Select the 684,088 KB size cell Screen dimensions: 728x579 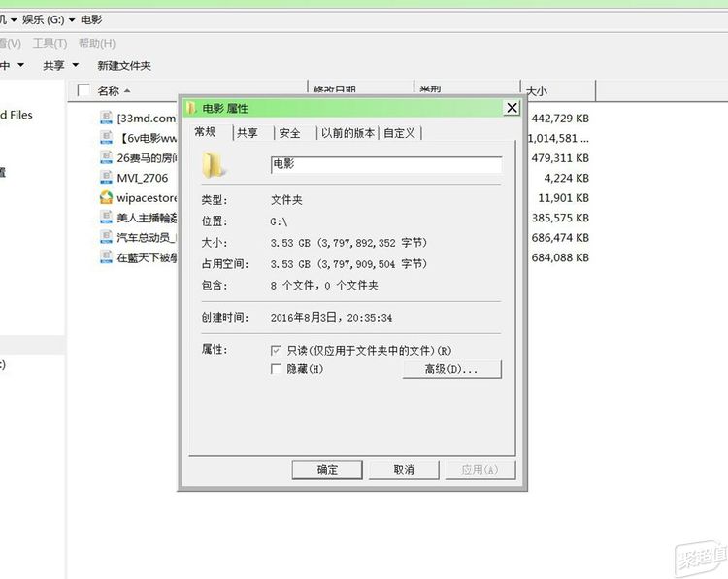[x=560, y=257]
